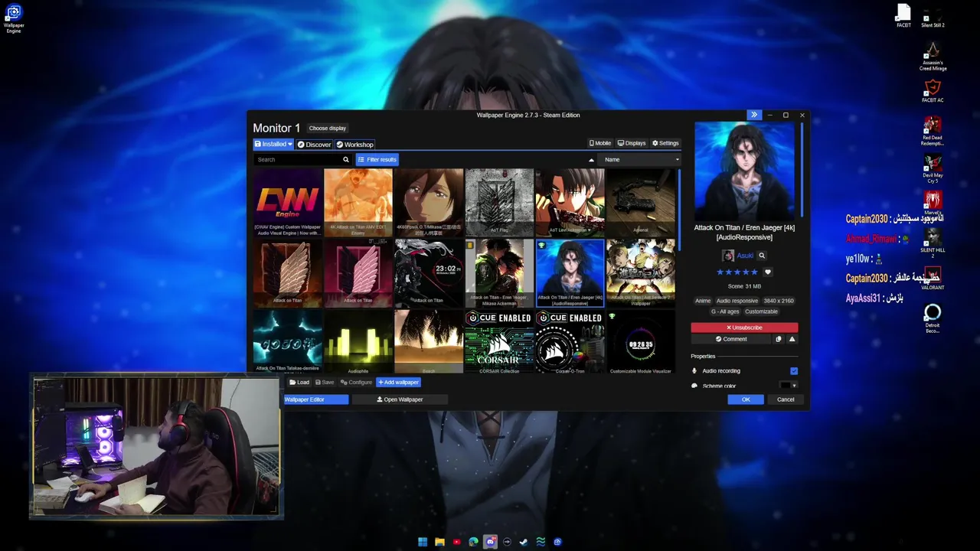Select the CWAV Engine wallpaper thumbnail

pyautogui.click(x=288, y=202)
